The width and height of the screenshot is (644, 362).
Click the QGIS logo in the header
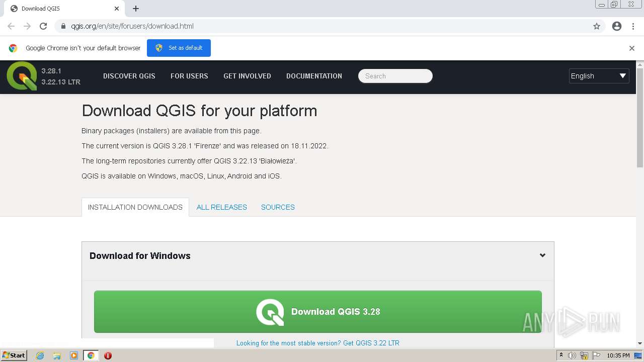22,76
